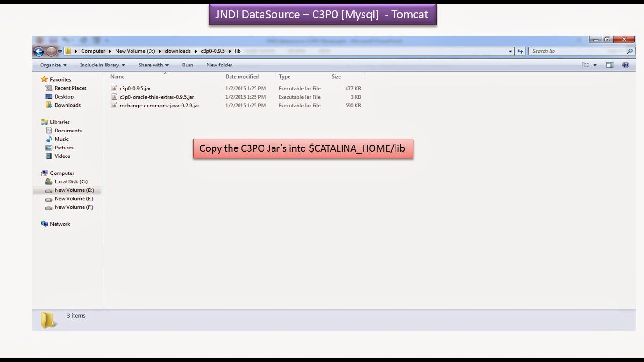644x362 pixels.
Task: Click the Favorites star icon
Action: point(44,79)
